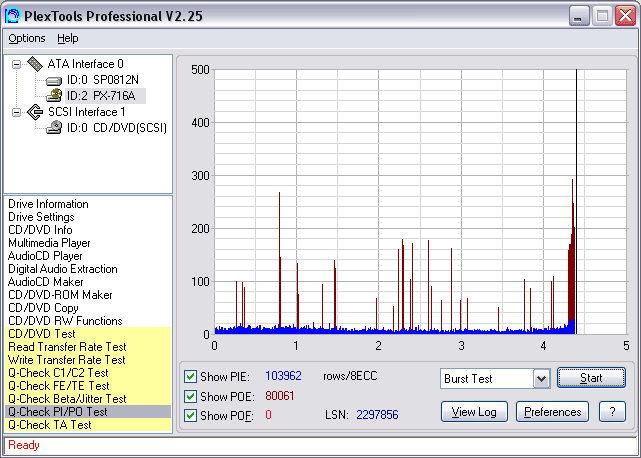Start the PI/PO test

click(591, 378)
